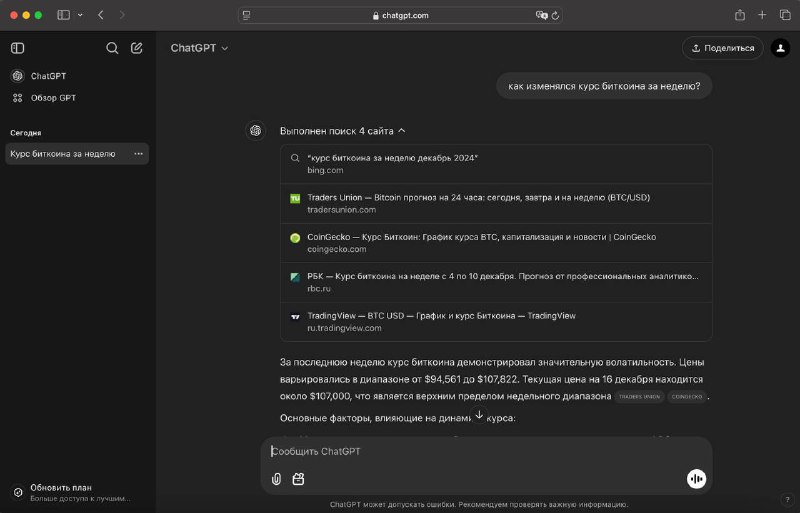This screenshot has height=513, width=800.
Task: Reload the page with the refresh icon
Action: 555,15
